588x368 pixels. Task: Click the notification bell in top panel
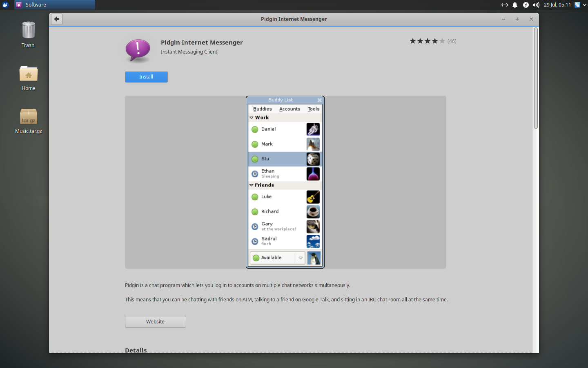point(514,5)
